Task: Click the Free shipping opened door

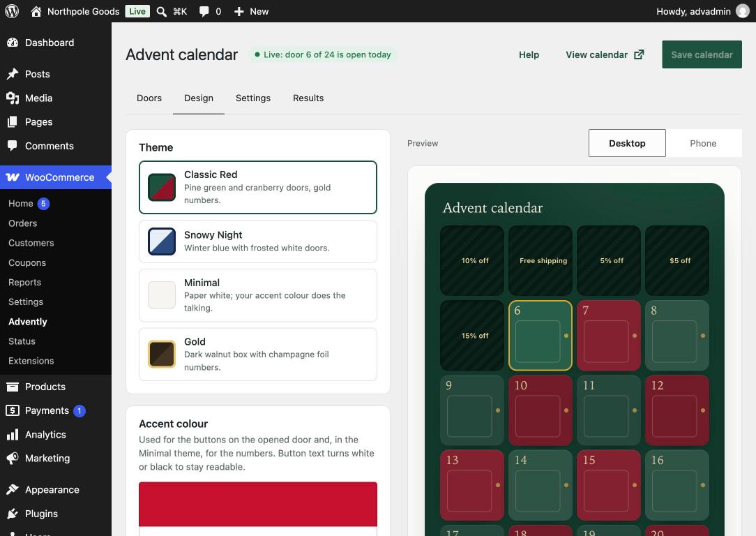Action: pyautogui.click(x=540, y=260)
